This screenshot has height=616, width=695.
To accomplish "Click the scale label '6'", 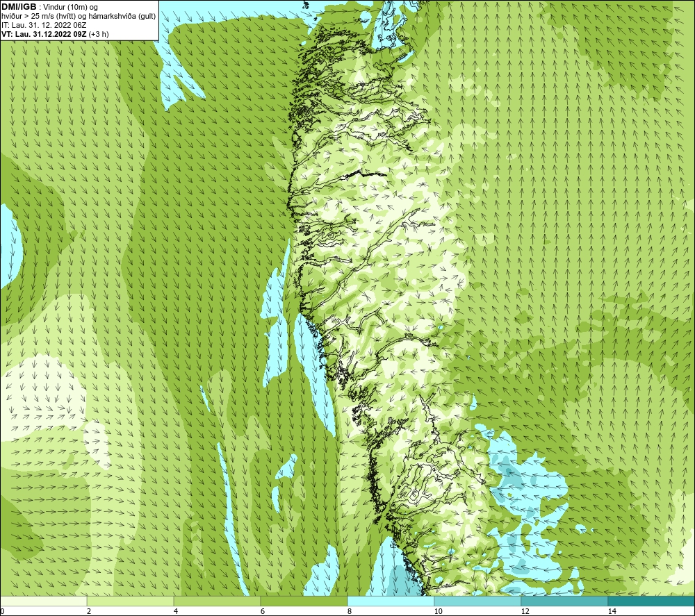I will (x=263, y=611).
